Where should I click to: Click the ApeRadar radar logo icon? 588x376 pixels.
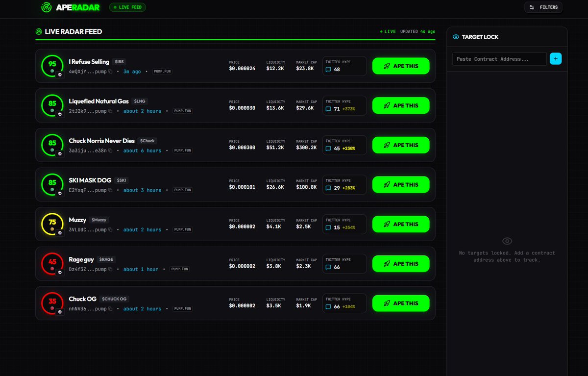(x=46, y=7)
